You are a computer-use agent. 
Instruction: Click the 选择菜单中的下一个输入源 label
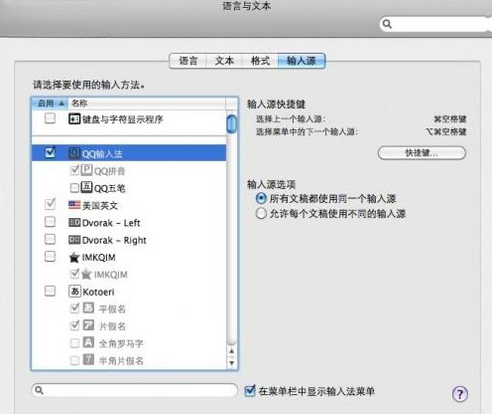307,132
